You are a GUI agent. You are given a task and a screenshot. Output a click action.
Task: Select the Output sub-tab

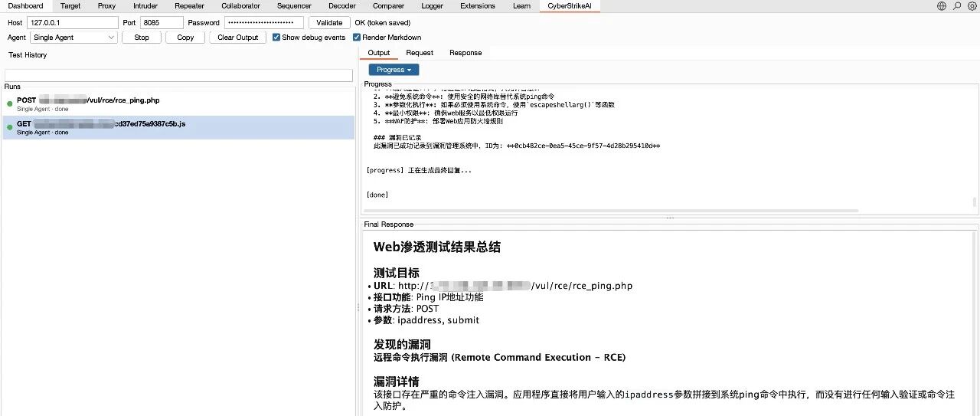(379, 53)
